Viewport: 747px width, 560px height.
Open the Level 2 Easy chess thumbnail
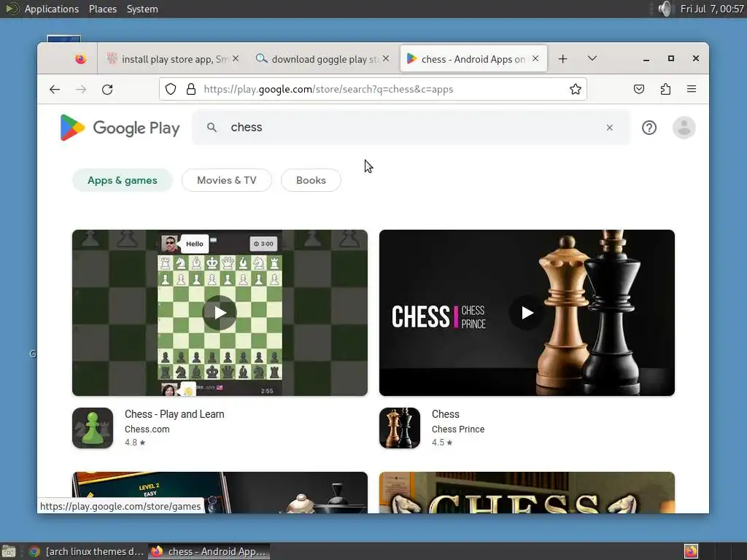(220, 492)
